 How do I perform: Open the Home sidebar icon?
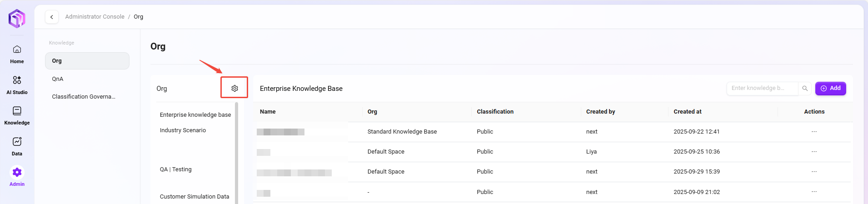tap(17, 50)
